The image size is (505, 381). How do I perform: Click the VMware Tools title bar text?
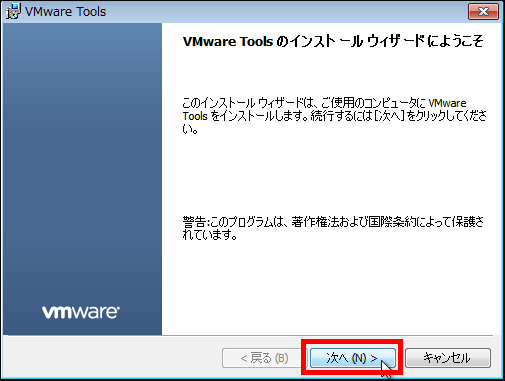pos(65,12)
